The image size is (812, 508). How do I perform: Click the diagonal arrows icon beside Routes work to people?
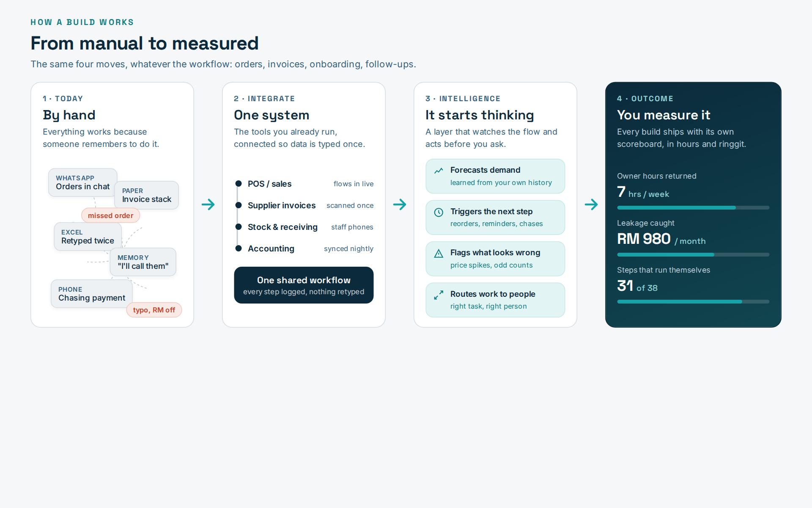[439, 295]
